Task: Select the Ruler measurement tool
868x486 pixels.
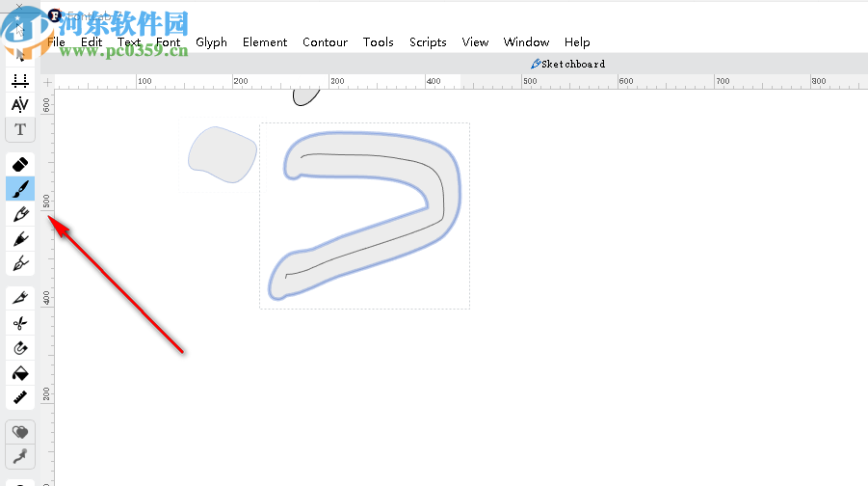Action: (x=20, y=397)
